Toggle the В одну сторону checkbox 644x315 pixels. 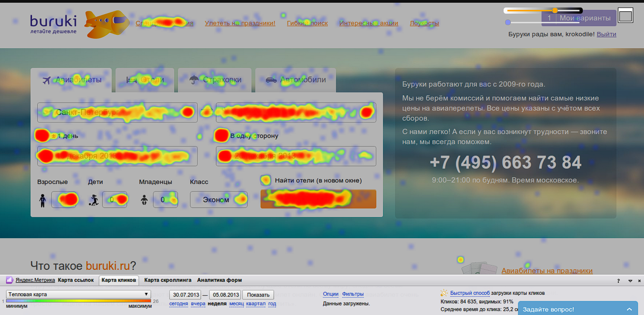221,135
